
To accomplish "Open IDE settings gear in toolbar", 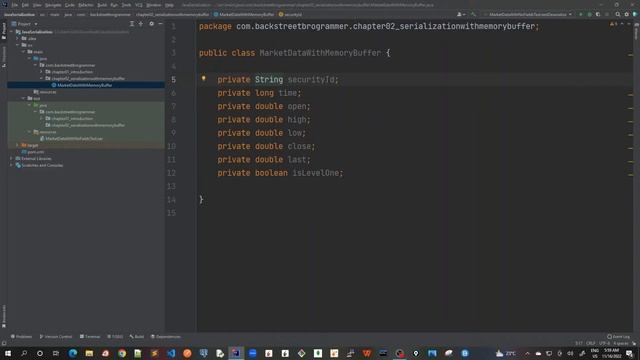I will [627, 14].
